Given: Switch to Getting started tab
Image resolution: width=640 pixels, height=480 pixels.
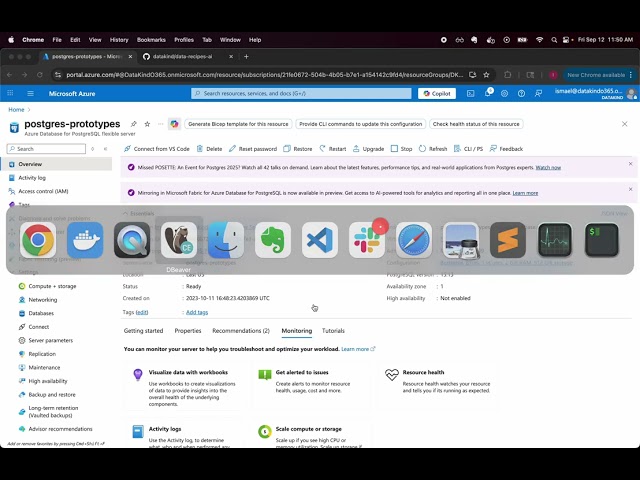Looking at the screenshot, I should 143,331.
